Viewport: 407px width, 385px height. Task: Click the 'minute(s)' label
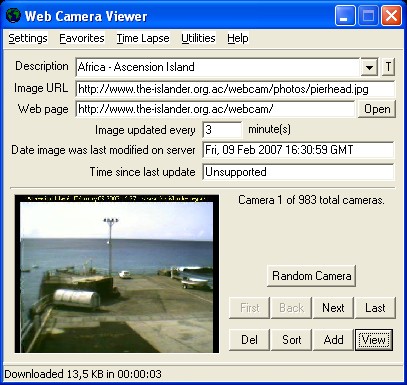[269, 129]
